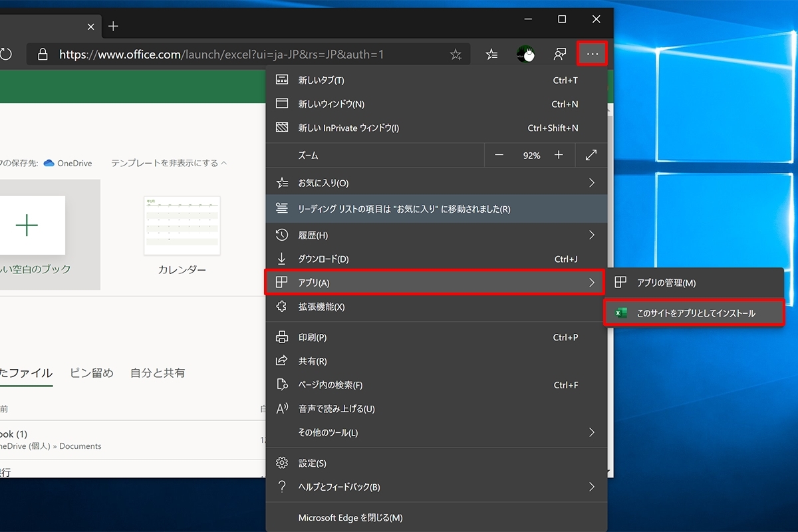Minimize the Edge browser window

(x=528, y=19)
